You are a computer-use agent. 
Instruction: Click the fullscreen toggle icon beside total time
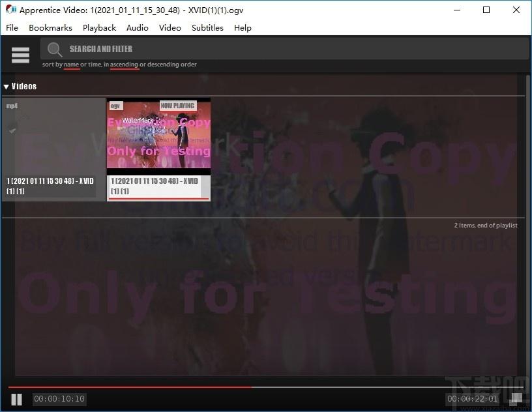[516, 399]
